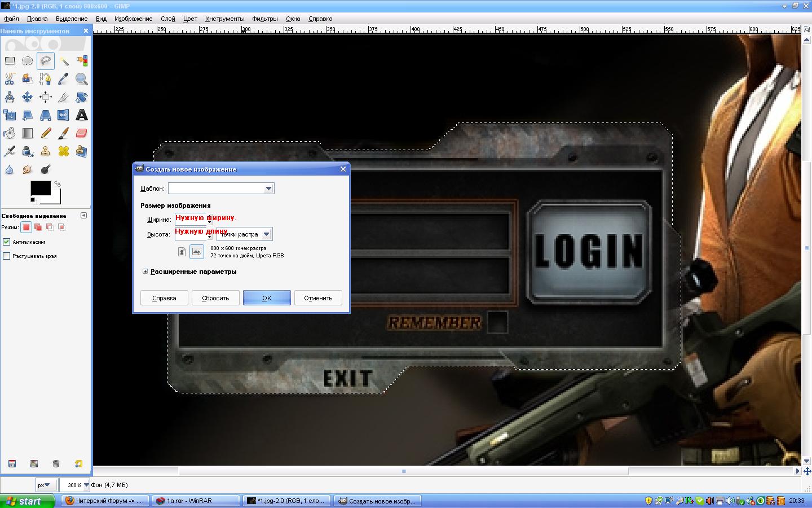Select the Blend gradient tool
This screenshot has width=812, height=508.
[28, 133]
